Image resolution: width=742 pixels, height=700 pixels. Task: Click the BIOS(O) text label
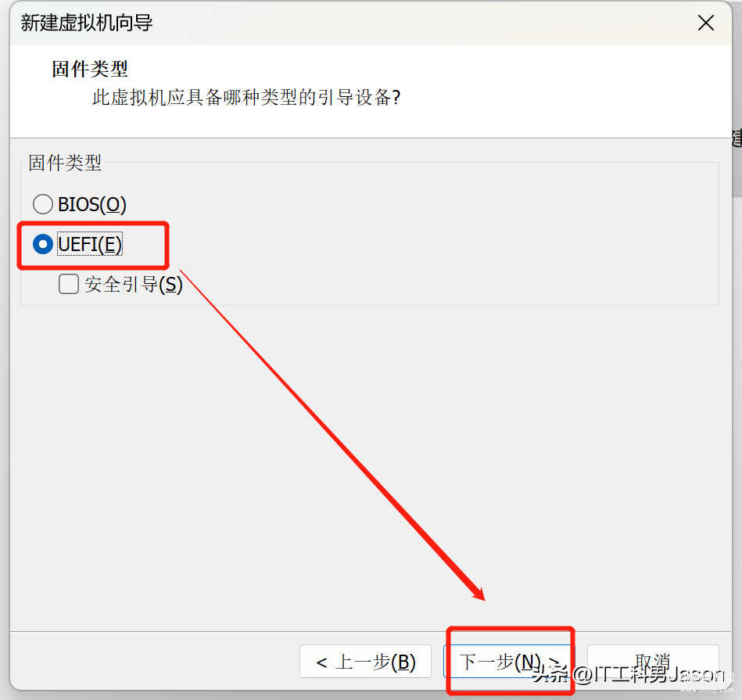click(x=91, y=204)
